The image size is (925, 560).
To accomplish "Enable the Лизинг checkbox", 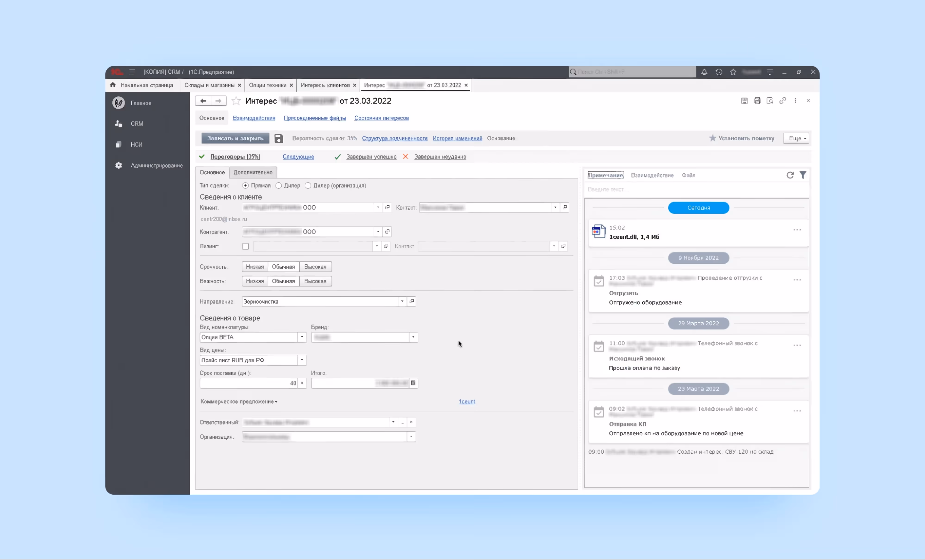I will coord(245,246).
